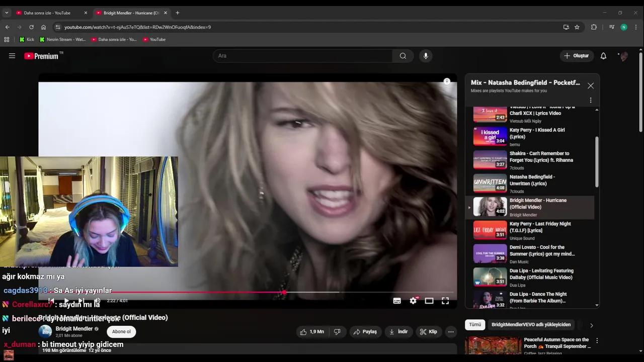Click Oluştur create button
The width and height of the screenshot is (644, 362).
[x=576, y=56]
